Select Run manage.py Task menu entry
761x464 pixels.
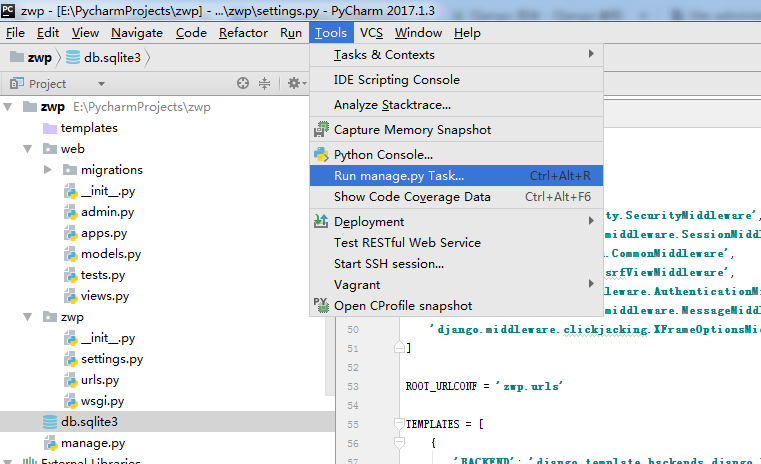456,176
